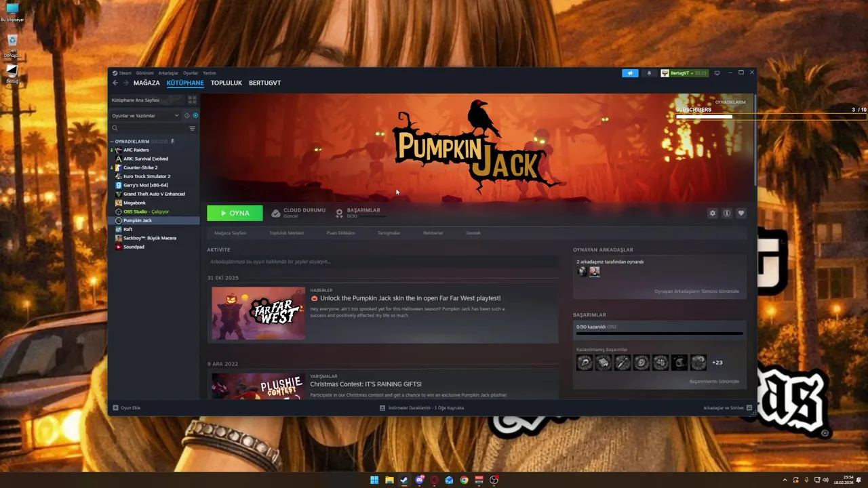Screen dimensions: 868x488
Task: Open the Görünüm menu
Action: [144, 73]
